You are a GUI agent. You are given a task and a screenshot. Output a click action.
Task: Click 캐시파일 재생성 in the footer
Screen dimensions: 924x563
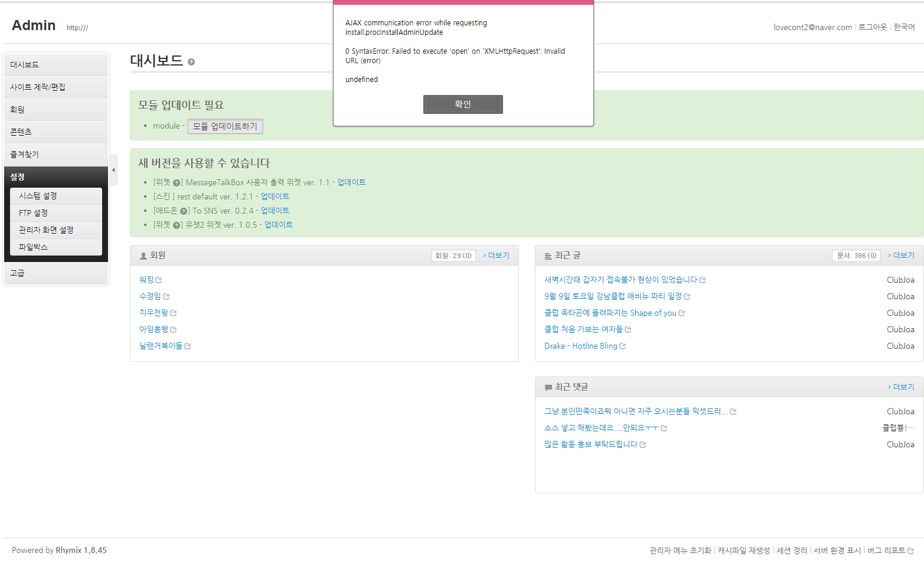(x=744, y=551)
